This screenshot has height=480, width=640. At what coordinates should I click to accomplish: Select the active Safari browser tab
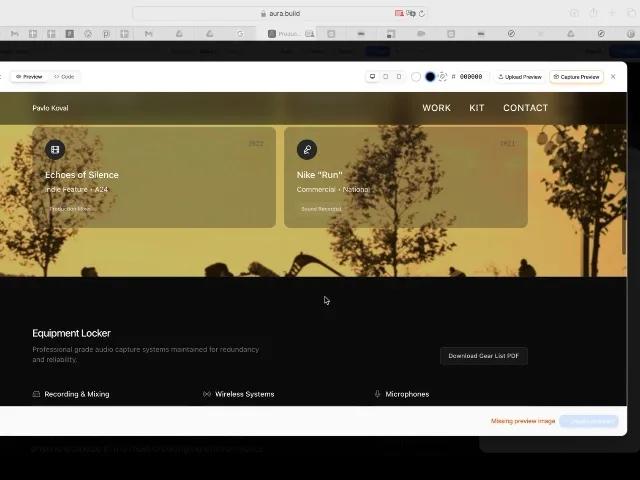287,34
